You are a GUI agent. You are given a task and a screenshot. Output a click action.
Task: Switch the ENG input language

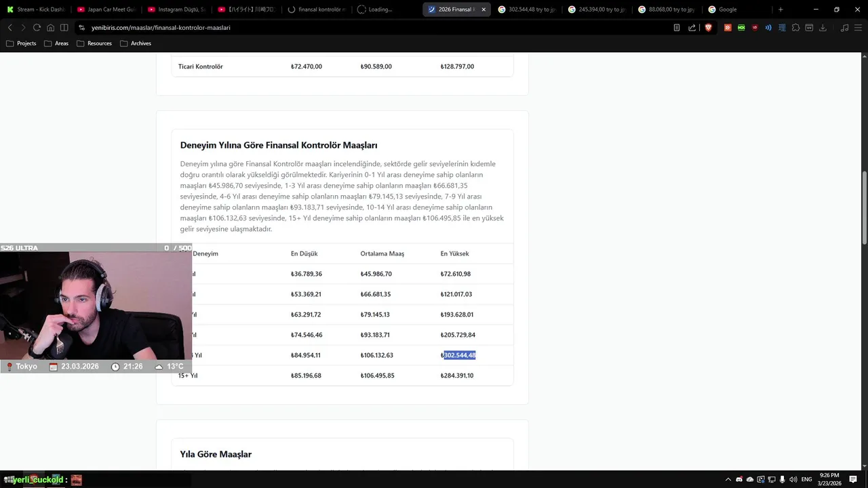tap(807, 479)
